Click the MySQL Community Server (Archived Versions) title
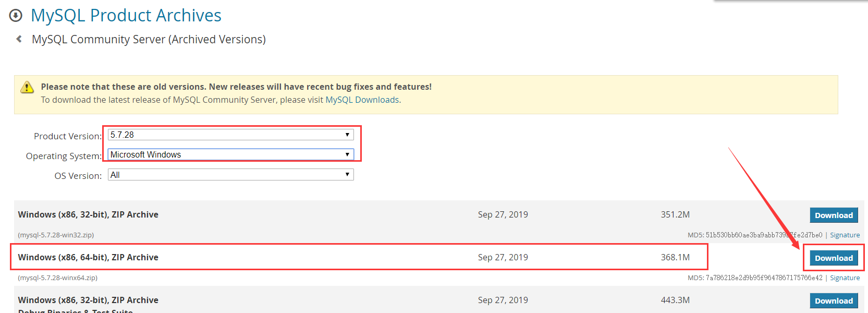Image resolution: width=868 pixels, height=313 pixels. pyautogui.click(x=149, y=40)
